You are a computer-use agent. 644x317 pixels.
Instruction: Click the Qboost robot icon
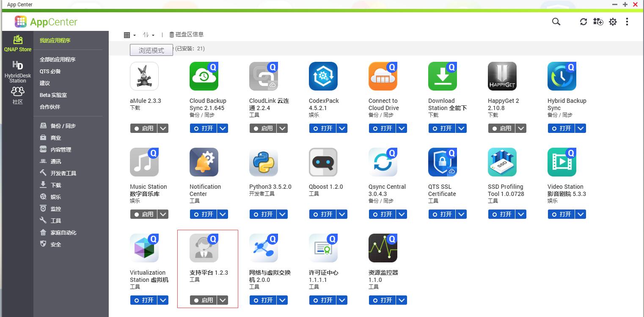[323, 162]
